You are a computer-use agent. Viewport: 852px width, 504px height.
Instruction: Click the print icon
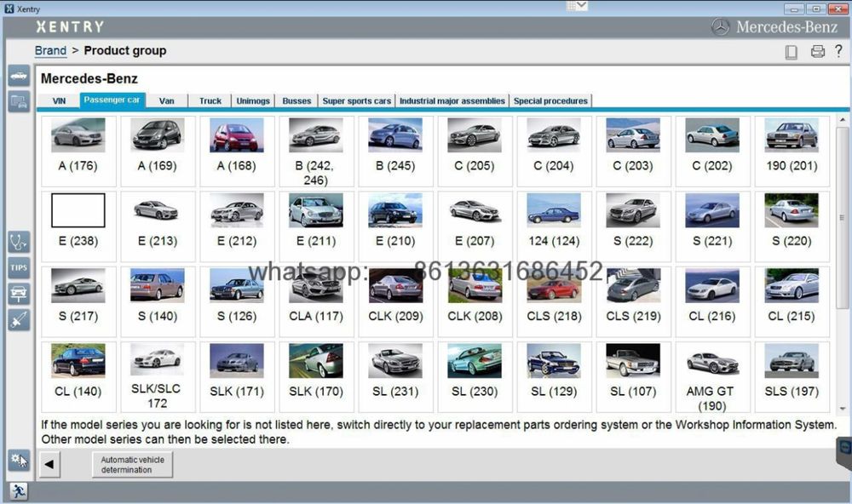(x=817, y=52)
